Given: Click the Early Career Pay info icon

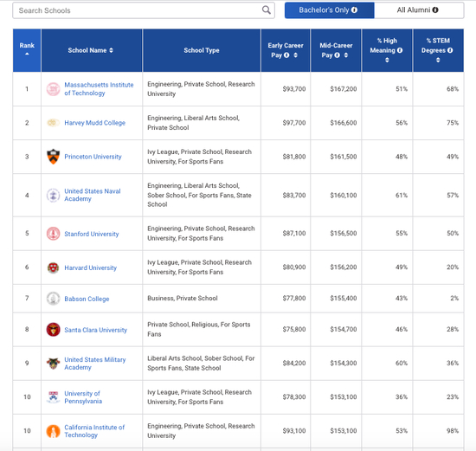Looking at the screenshot, I should coord(286,55).
